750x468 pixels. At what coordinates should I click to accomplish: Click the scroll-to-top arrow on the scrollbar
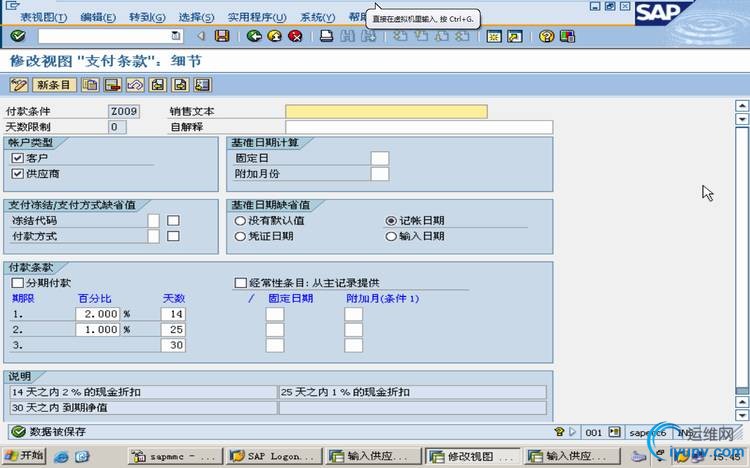pos(742,106)
